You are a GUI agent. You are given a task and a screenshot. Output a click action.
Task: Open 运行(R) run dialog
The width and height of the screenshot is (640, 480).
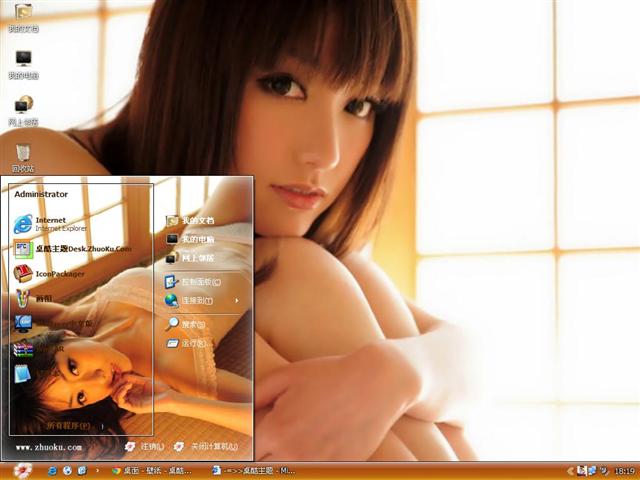[188, 343]
